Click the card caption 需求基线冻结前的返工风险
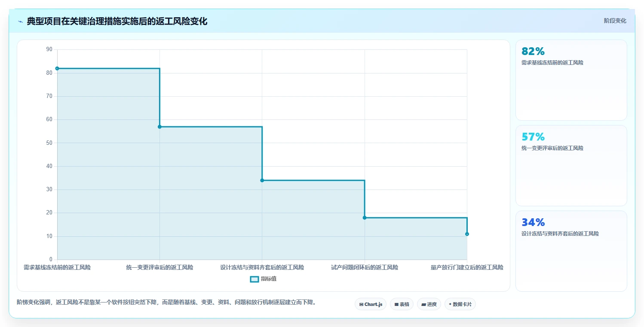 (552, 63)
